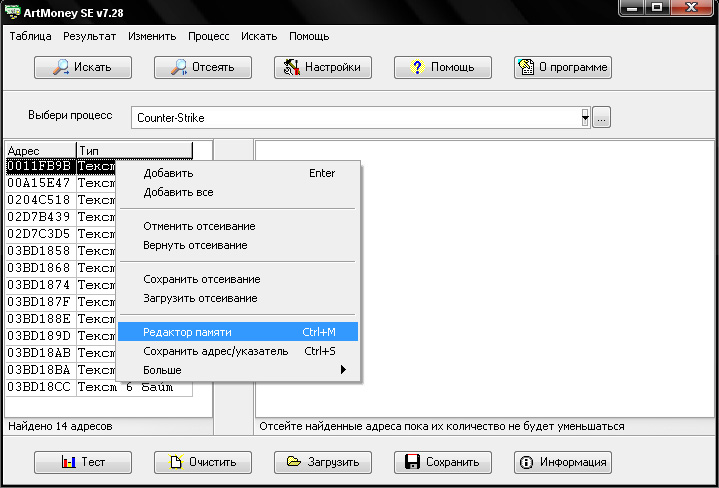Open Настройки settings with tools icon
Screen dimensions: 719x488
[x=323, y=68]
